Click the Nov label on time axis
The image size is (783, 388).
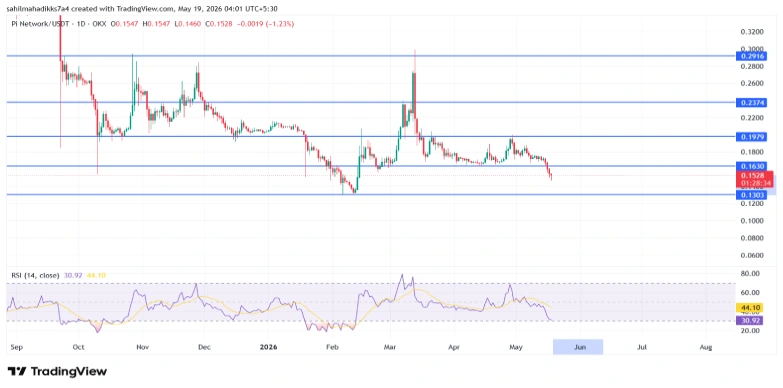(x=142, y=346)
